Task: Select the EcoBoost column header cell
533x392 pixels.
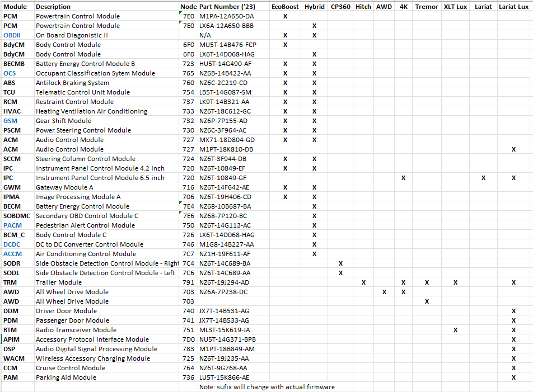Action: click(285, 7)
